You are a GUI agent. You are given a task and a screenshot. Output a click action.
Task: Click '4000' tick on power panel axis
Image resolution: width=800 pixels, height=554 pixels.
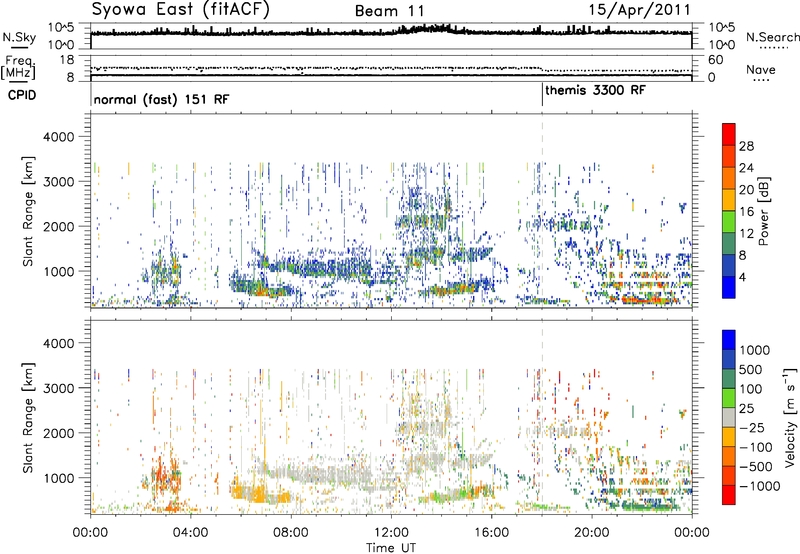pos(58,137)
